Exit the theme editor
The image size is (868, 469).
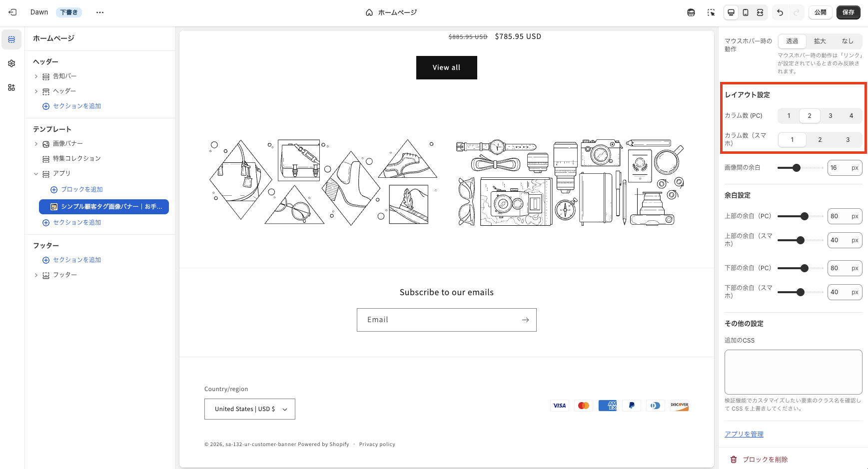pos(12,12)
